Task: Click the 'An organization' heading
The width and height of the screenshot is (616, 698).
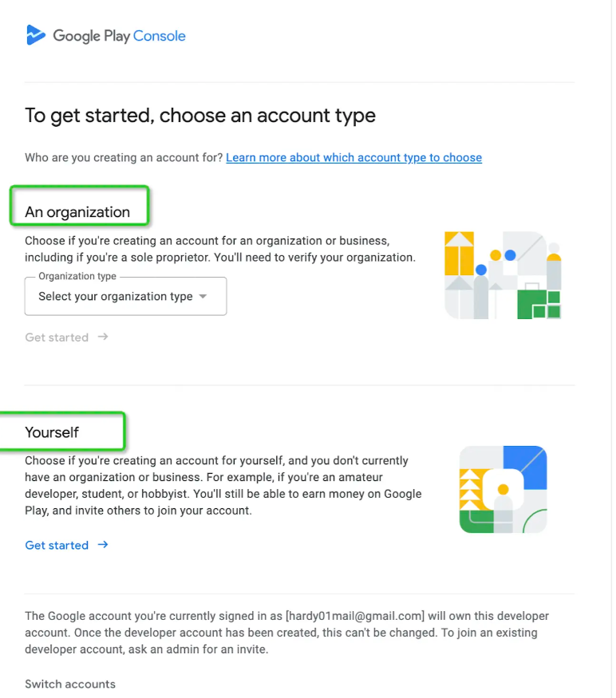Action: [77, 212]
